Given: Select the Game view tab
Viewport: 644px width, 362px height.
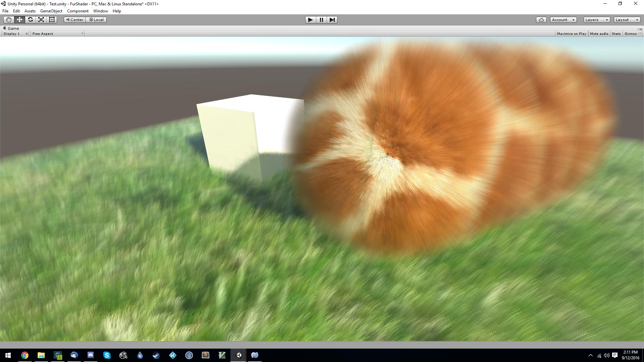Looking at the screenshot, I should [x=13, y=28].
